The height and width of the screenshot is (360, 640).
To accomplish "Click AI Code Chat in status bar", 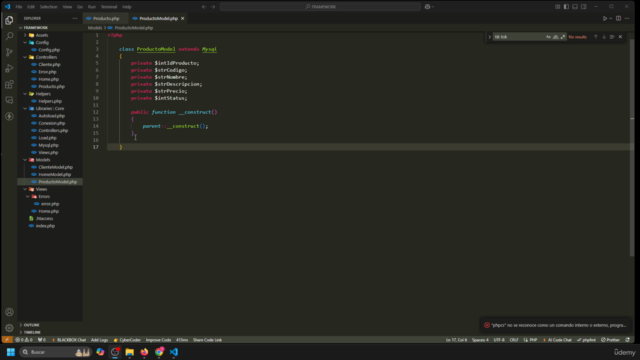I will coord(557,340).
